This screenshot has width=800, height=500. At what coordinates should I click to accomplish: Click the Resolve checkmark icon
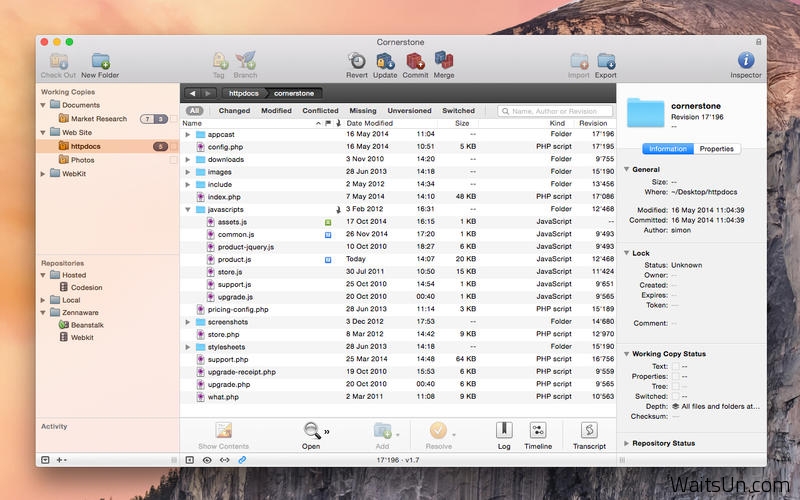(x=438, y=431)
